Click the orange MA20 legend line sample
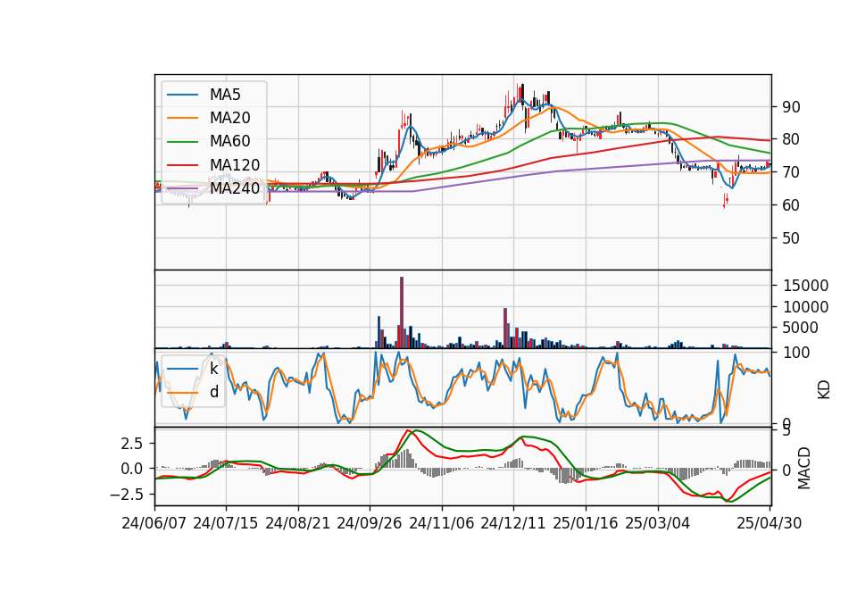 click(x=182, y=118)
